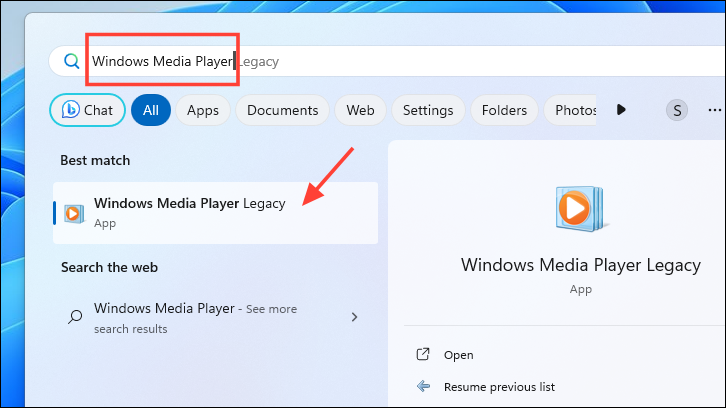The width and height of the screenshot is (726, 408).
Task: Click Open in the preview pane
Action: click(458, 355)
